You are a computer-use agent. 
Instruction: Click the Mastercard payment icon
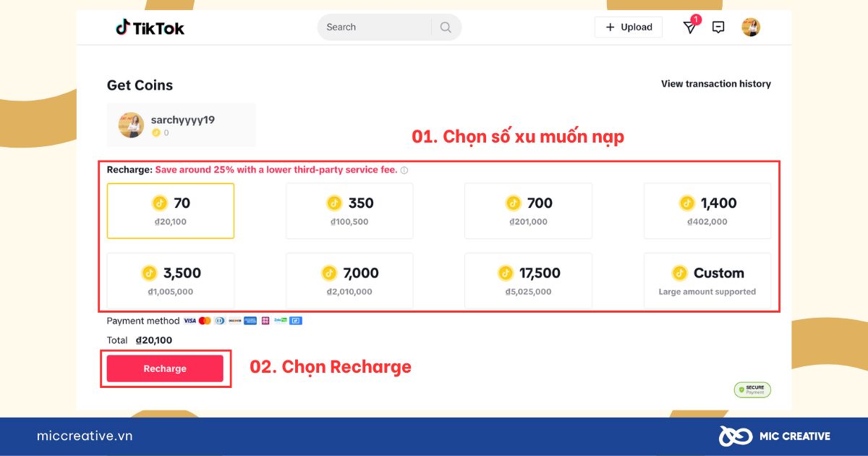click(205, 321)
